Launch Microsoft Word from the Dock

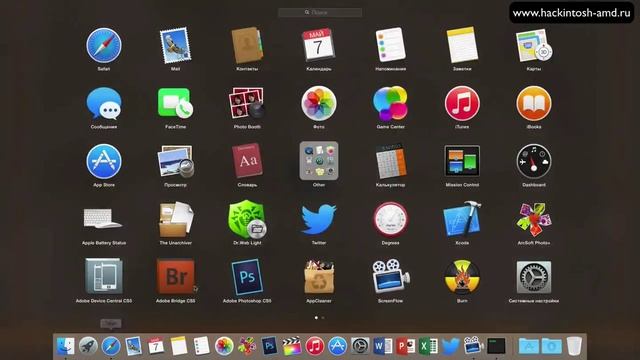pos(383,347)
